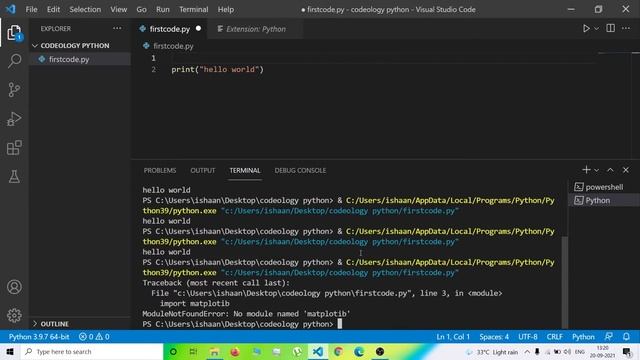Open File Explorer from taskbar

(214, 351)
